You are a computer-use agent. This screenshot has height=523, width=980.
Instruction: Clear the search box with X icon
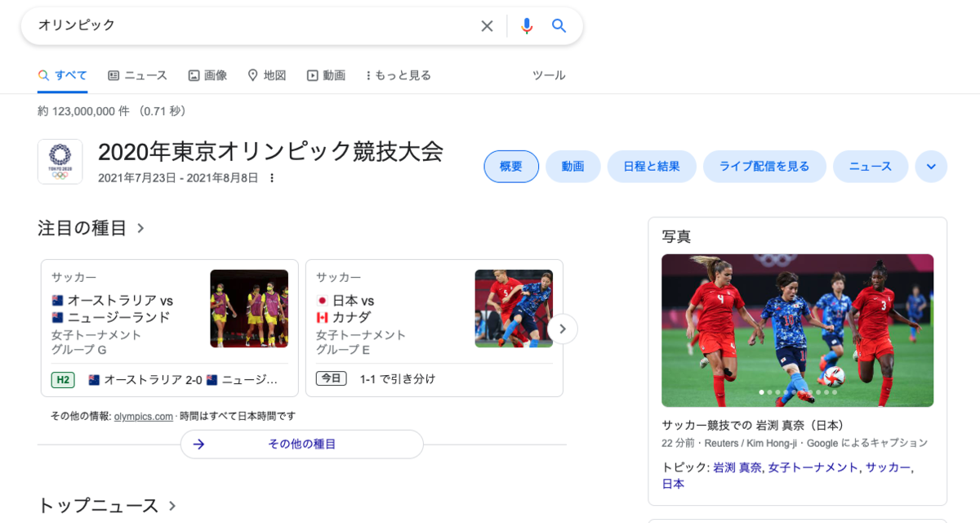(x=487, y=26)
